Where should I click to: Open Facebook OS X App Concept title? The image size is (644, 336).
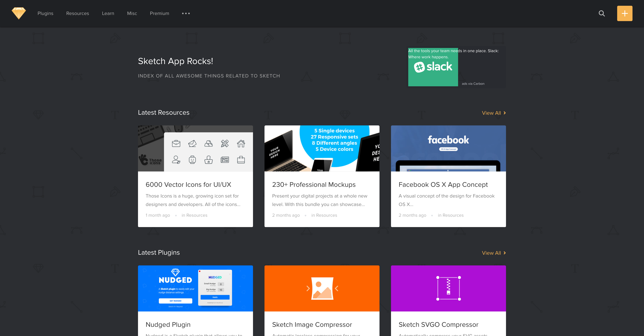pos(443,185)
